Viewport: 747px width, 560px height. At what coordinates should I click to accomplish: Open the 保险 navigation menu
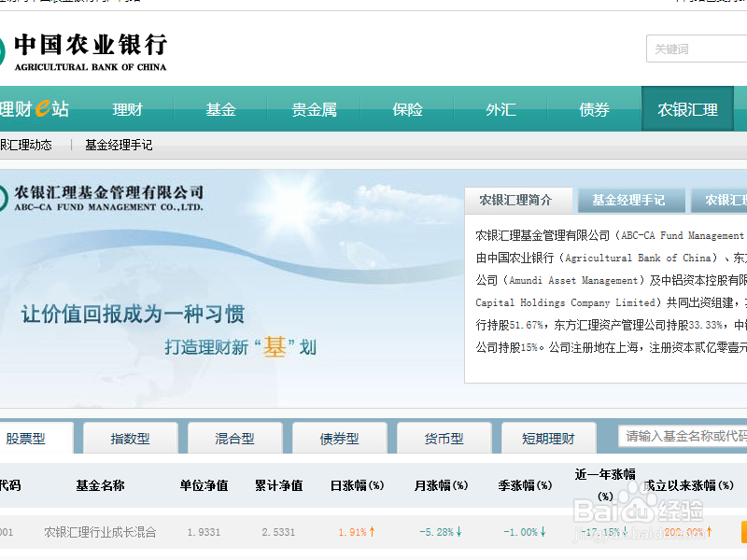tap(407, 109)
